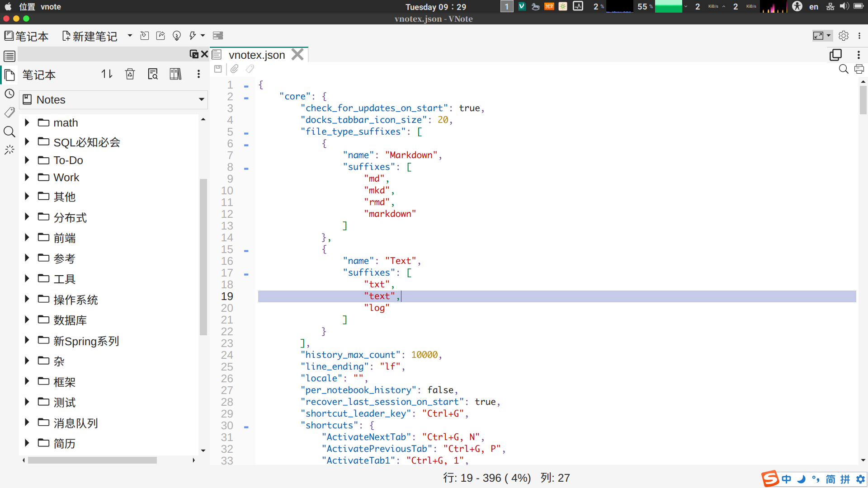Viewport: 868px width, 488px height.
Task: Expand the math folder
Action: pyautogui.click(x=27, y=122)
